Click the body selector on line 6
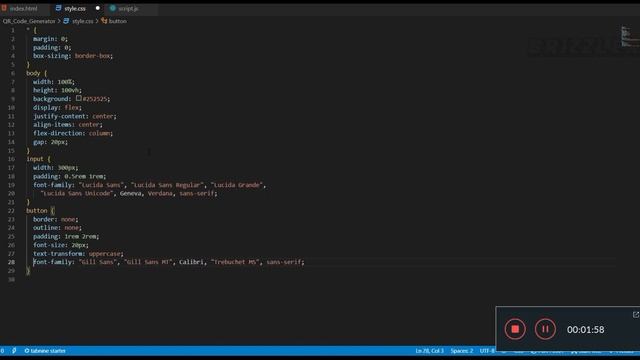 33,73
